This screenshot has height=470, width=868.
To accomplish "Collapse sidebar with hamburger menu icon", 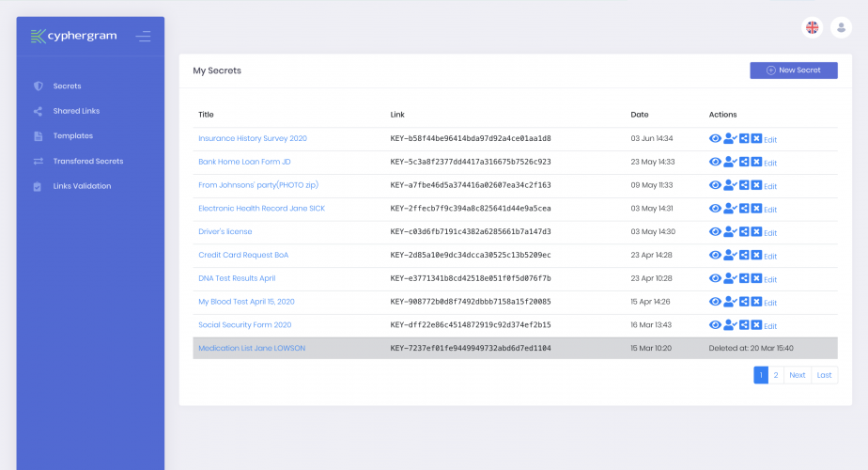I will 144,37.
